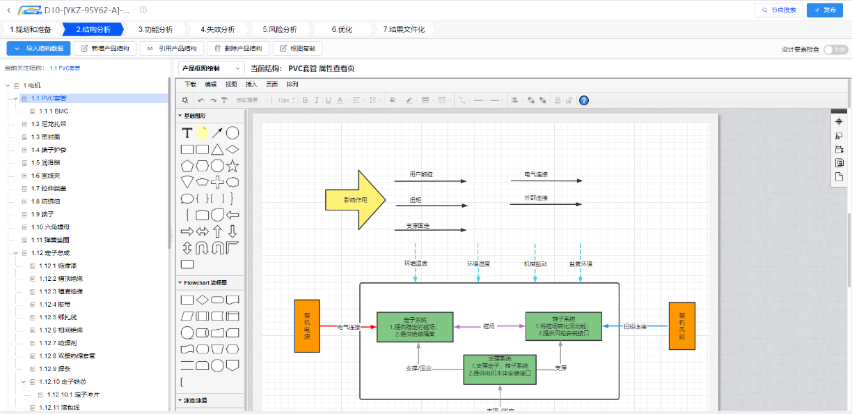Select the triangle shape from the palette
This screenshot has height=414, width=852.
pos(217,149)
